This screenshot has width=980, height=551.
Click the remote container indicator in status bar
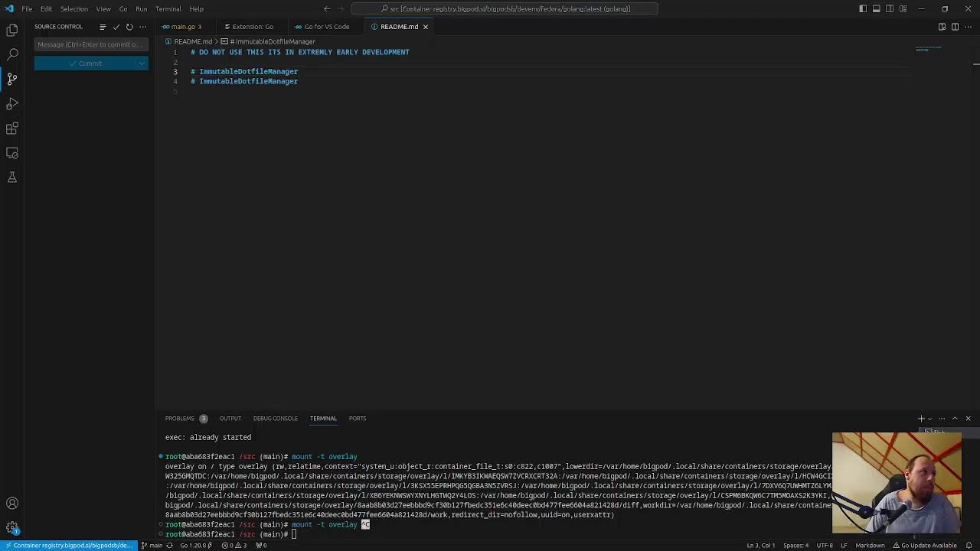[69, 546]
